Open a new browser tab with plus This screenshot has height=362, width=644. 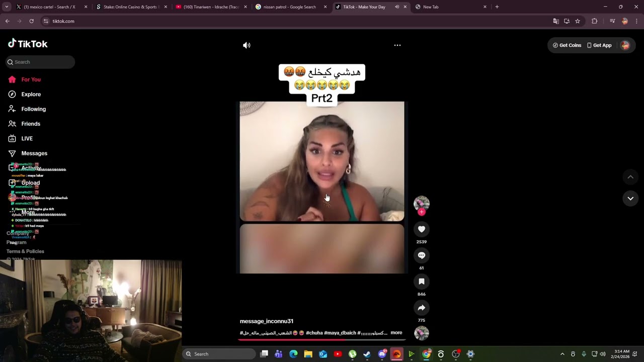pos(497,7)
